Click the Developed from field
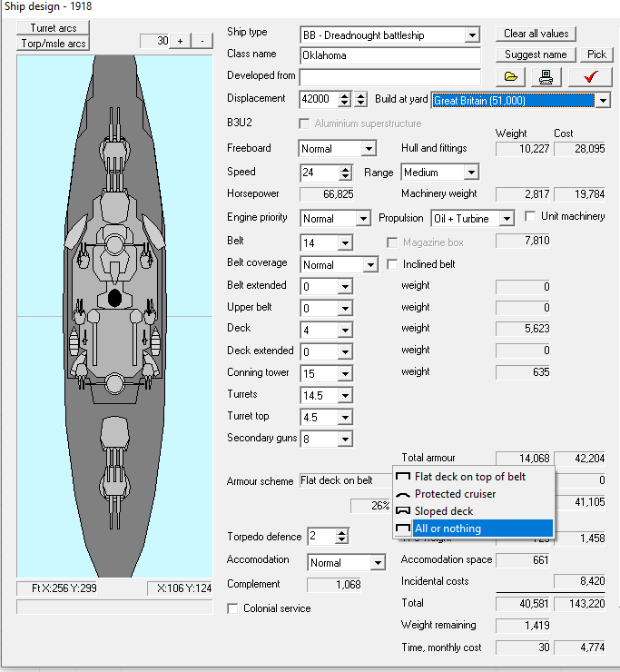 (390, 77)
